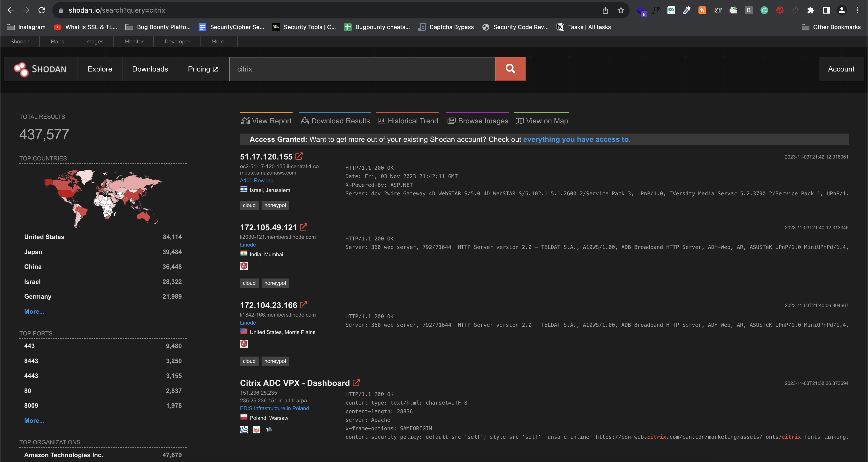The width and height of the screenshot is (868, 462).
Task: Click the site lock icon in address bar
Action: (x=61, y=10)
